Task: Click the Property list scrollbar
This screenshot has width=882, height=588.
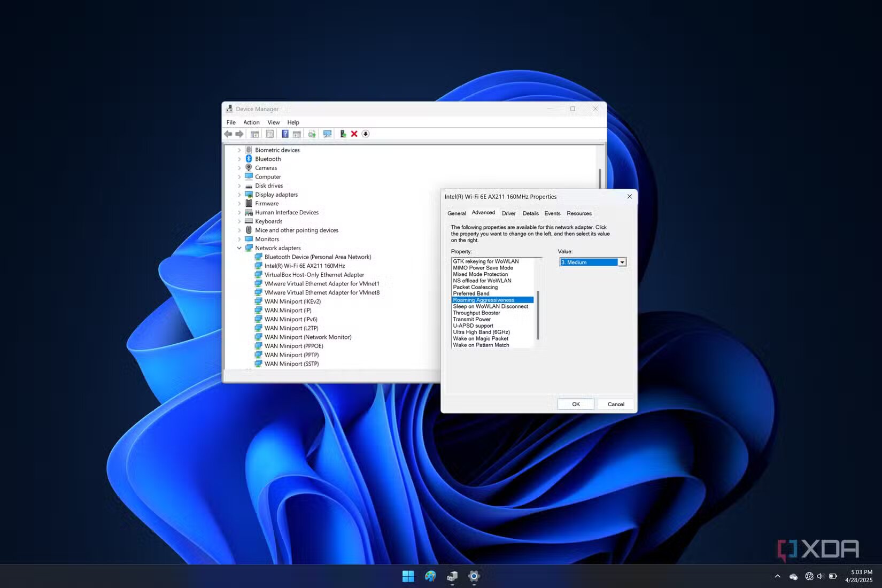Action: coord(538,315)
